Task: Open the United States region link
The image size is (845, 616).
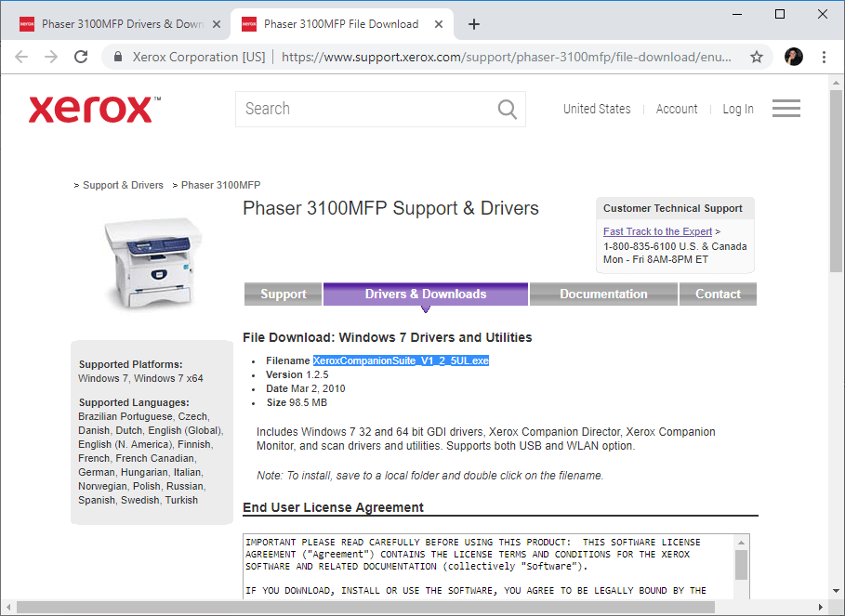Action: tap(597, 109)
